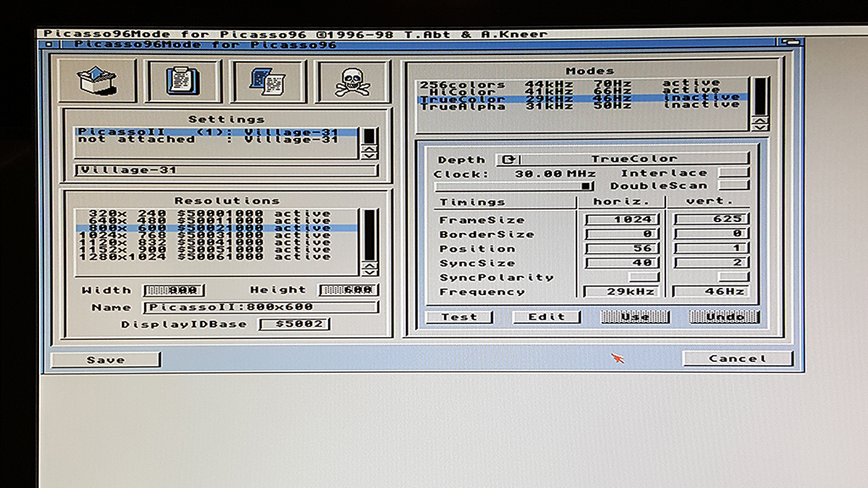Screen dimensions: 868x488
Task: Click vertical FrameSize field 625
Action: pos(711,219)
